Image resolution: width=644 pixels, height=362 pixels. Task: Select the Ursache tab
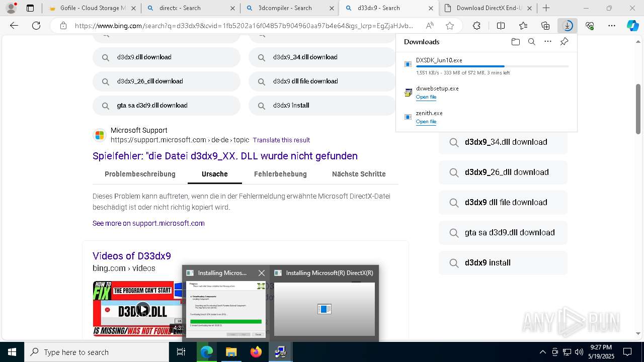click(215, 174)
